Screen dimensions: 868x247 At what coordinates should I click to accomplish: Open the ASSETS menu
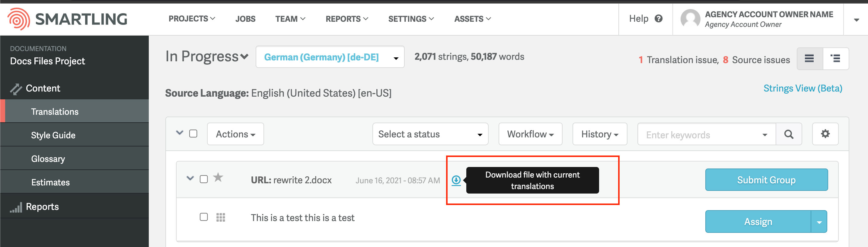point(472,19)
